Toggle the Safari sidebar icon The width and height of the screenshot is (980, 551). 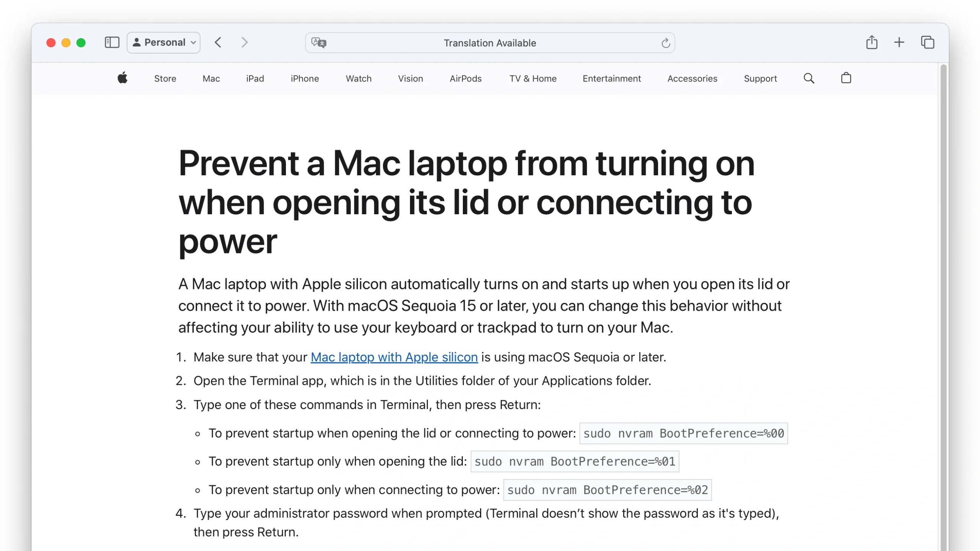point(112,42)
